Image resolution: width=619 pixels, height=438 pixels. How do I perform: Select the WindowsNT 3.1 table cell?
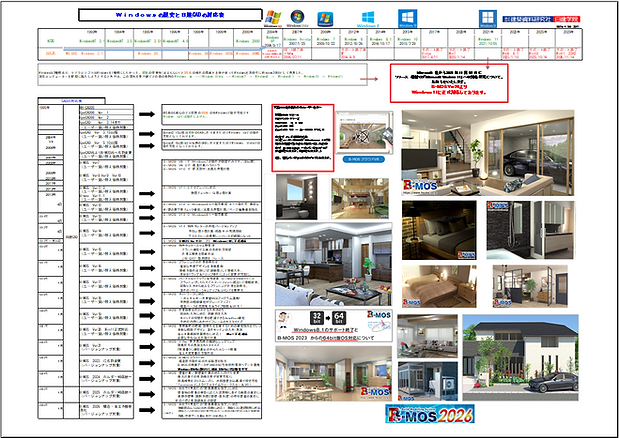(x=92, y=41)
